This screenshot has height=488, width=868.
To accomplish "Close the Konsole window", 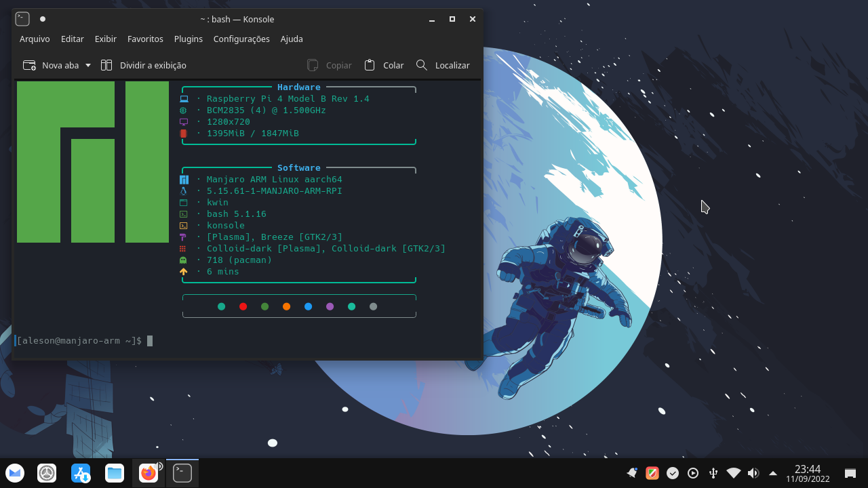I will 473,19.
